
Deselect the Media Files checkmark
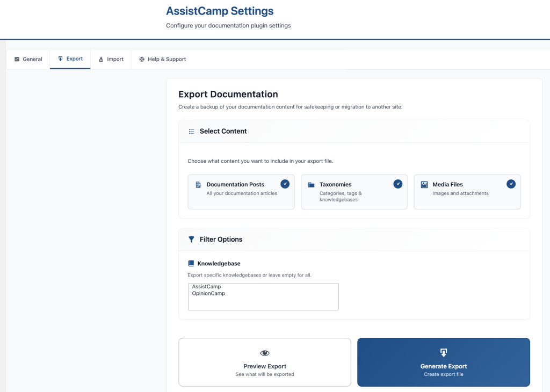point(511,184)
